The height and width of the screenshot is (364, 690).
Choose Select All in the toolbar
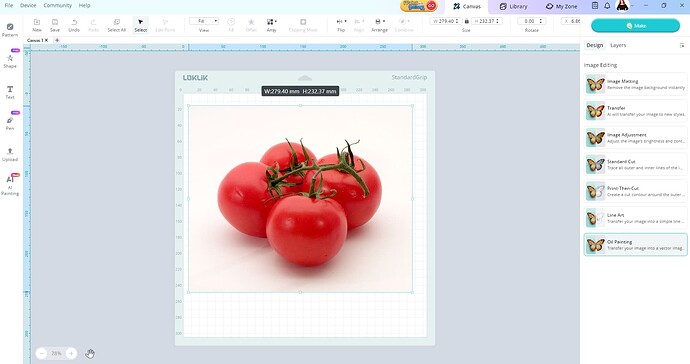tap(117, 25)
